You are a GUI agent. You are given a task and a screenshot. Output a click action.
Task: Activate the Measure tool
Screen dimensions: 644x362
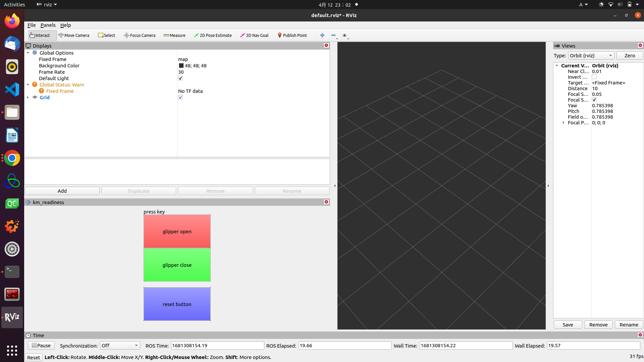point(174,35)
